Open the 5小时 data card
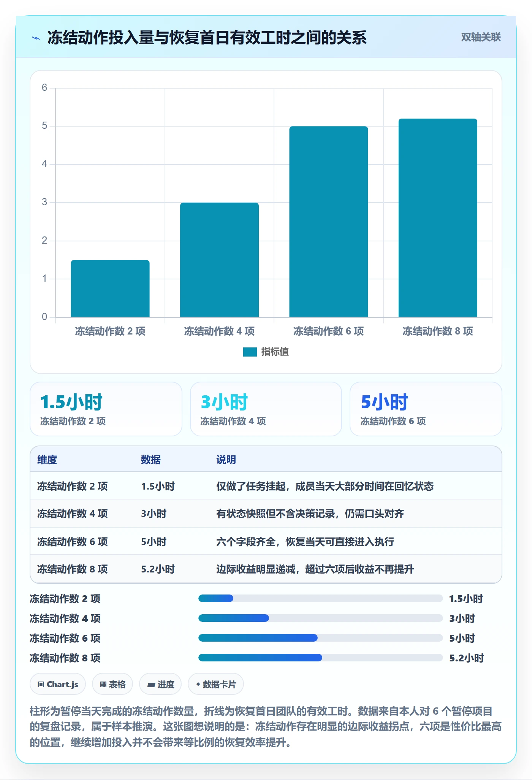This screenshot has height=780, width=532. coord(426,409)
